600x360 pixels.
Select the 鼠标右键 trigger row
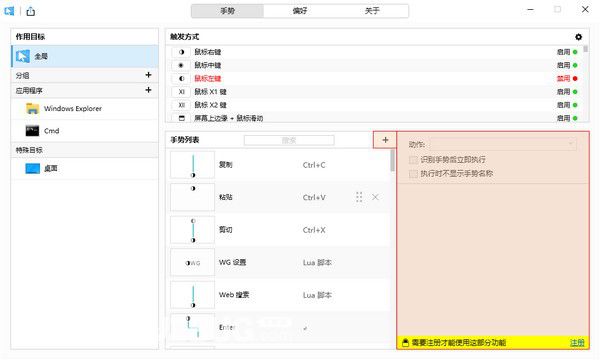click(x=375, y=52)
